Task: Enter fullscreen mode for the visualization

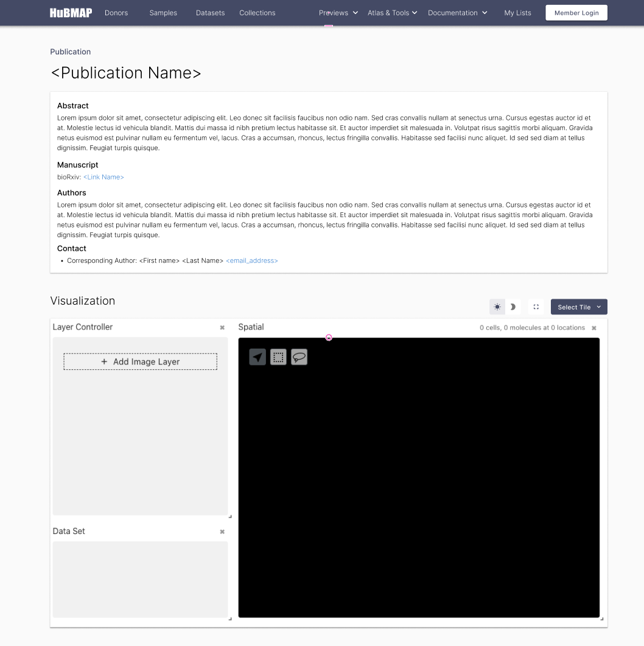Action: coord(536,307)
